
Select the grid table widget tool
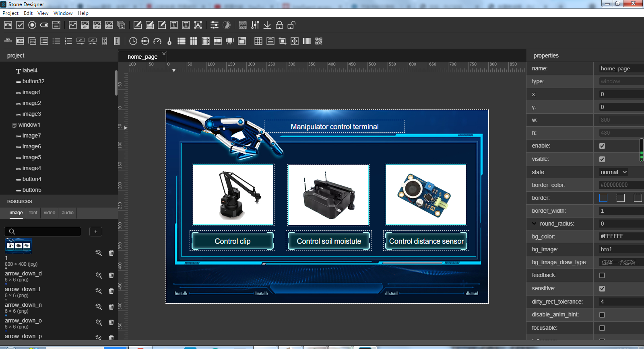tap(258, 41)
